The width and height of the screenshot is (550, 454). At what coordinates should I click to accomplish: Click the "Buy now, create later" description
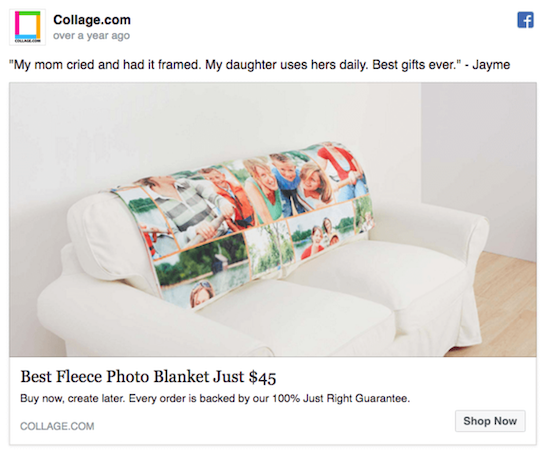click(215, 399)
